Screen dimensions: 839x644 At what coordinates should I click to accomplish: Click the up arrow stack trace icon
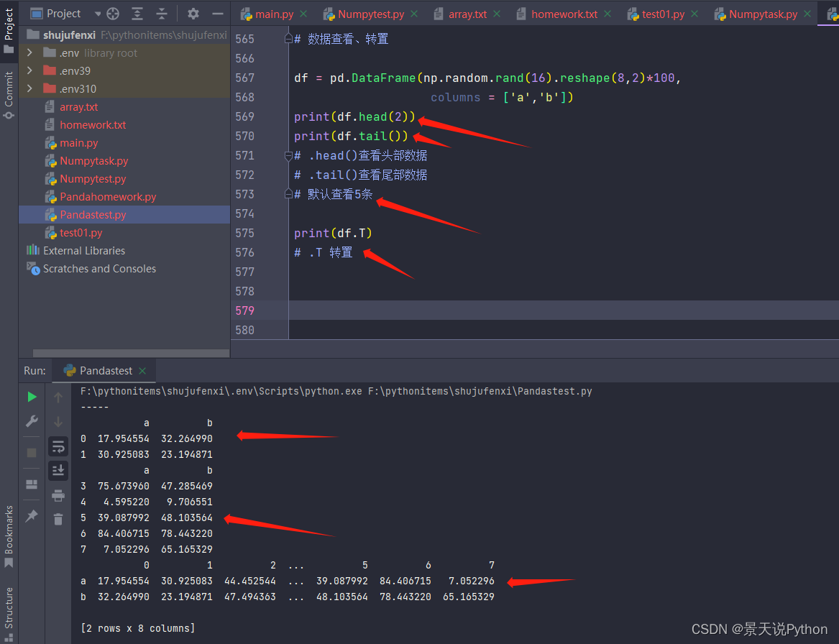pyautogui.click(x=58, y=397)
